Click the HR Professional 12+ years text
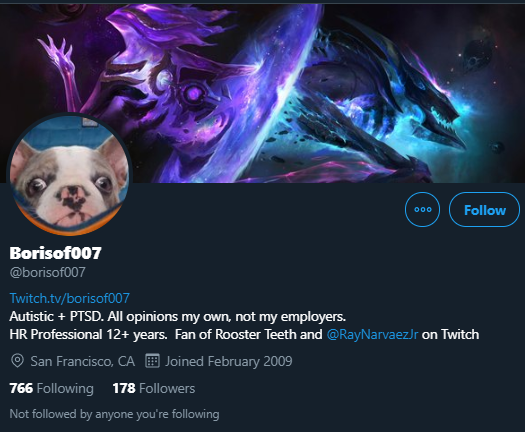The height and width of the screenshot is (432, 525). pyautogui.click(x=88, y=335)
